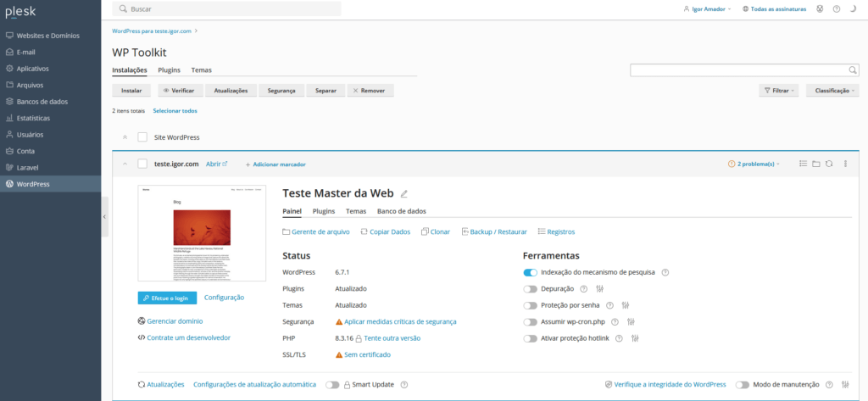
Task: Show help for Smart Update
Action: (x=404, y=384)
